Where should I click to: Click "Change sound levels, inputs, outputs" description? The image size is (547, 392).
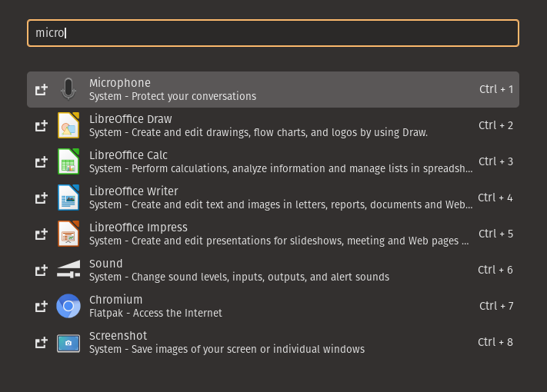[239, 277]
